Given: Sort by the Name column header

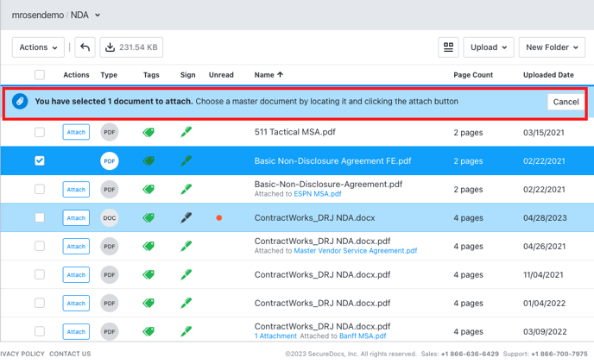Looking at the screenshot, I should tap(269, 75).
